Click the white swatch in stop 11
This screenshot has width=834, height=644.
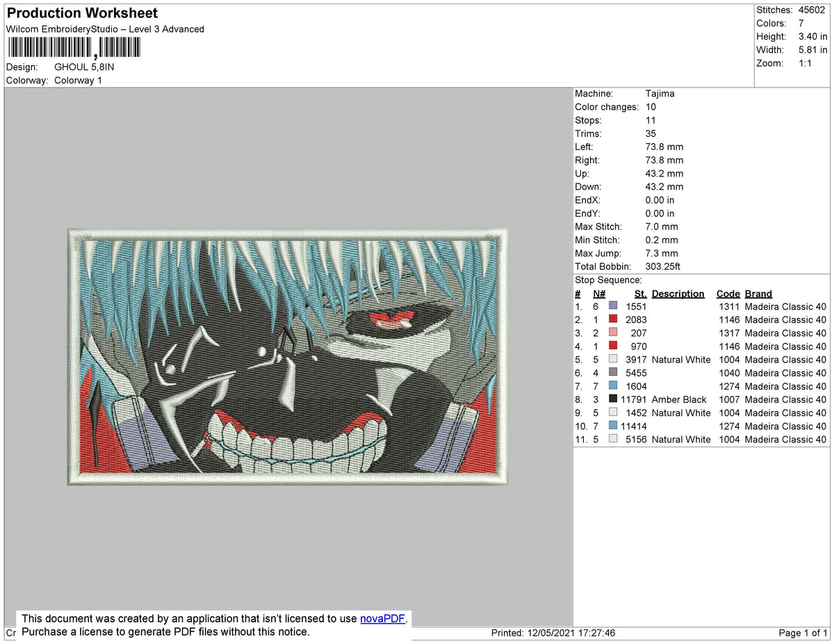[x=613, y=439]
